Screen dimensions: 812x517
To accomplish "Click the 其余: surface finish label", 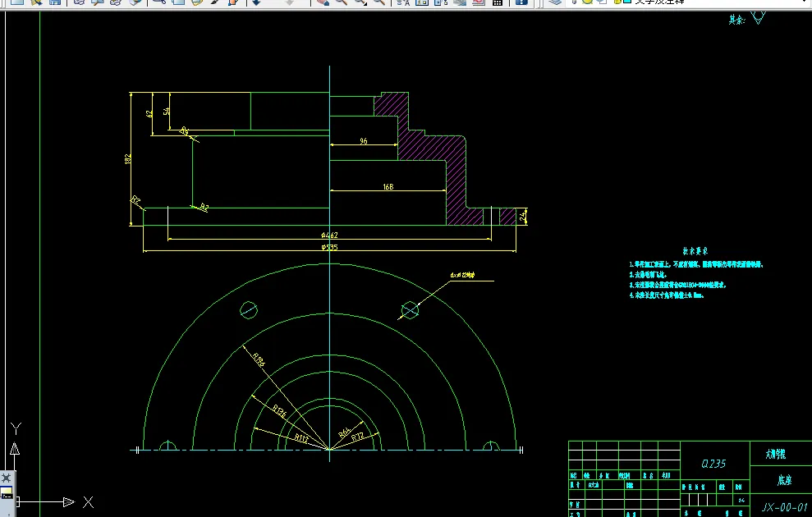I will (737, 20).
